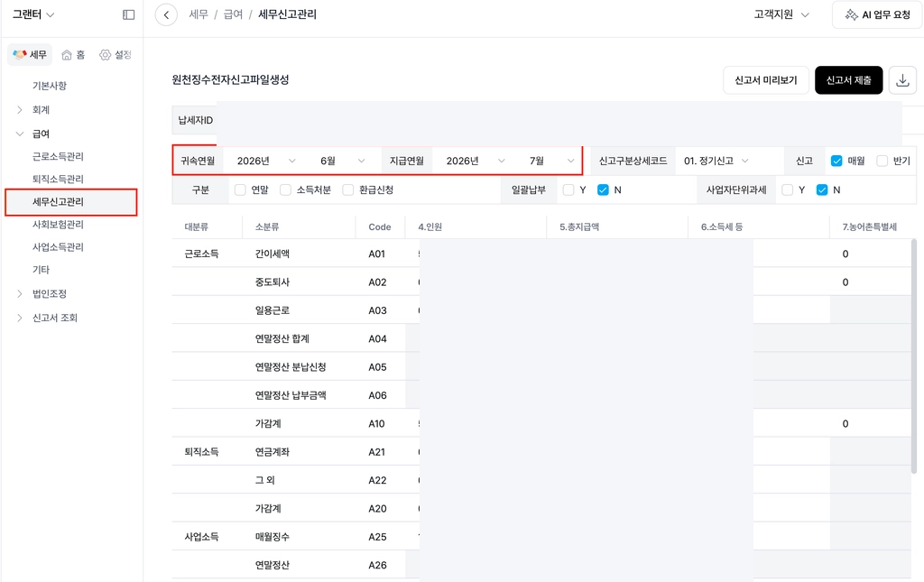
Task: Click the back arrow button
Action: tap(166, 14)
